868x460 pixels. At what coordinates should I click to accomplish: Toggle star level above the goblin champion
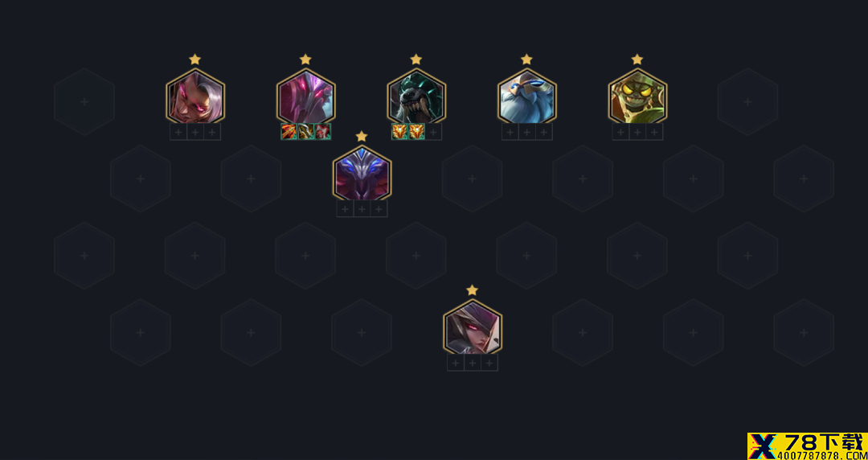click(x=637, y=60)
